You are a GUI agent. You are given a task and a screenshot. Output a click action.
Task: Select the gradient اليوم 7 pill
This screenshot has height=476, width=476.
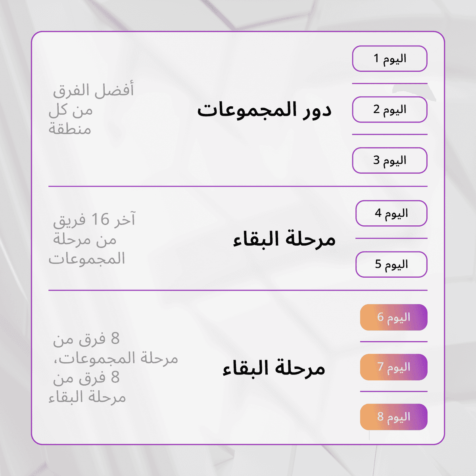coord(393,367)
